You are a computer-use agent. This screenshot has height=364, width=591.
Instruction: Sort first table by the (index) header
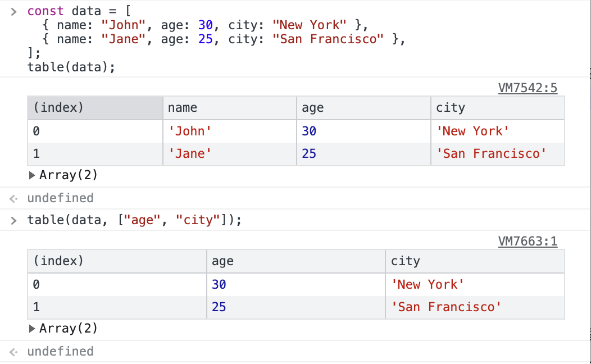tap(94, 108)
